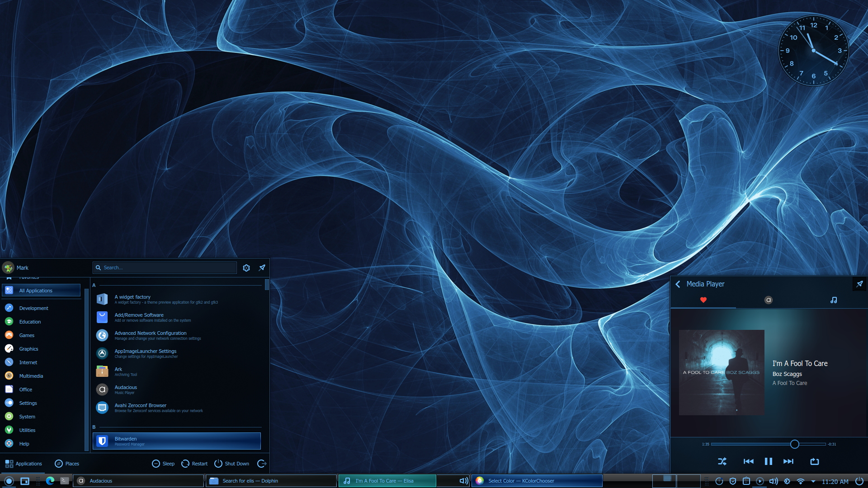Click the leave options icon beside Shut Down

point(262,464)
